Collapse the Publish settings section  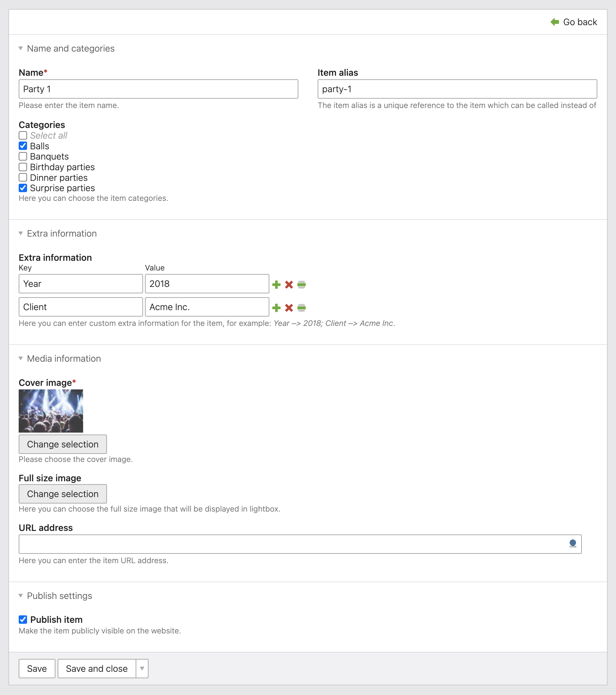21,596
